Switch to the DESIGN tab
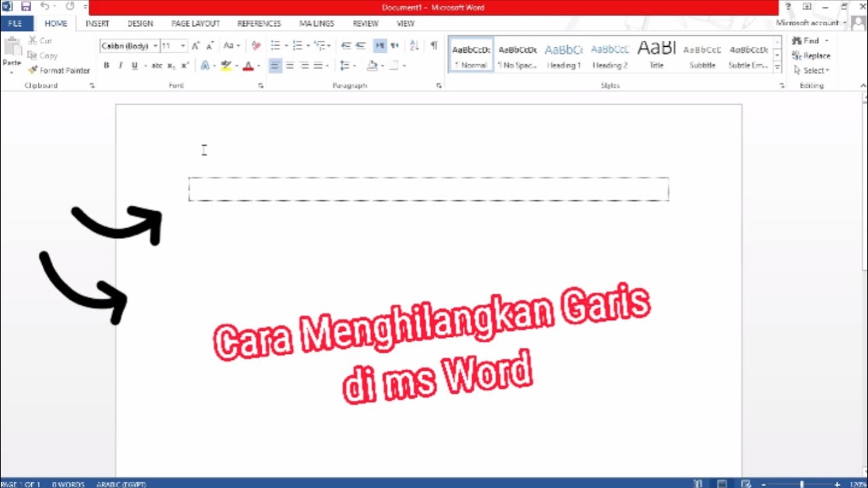 (x=140, y=24)
